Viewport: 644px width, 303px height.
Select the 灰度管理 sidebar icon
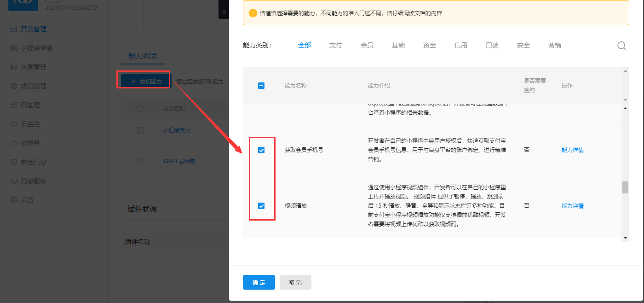click(x=14, y=67)
